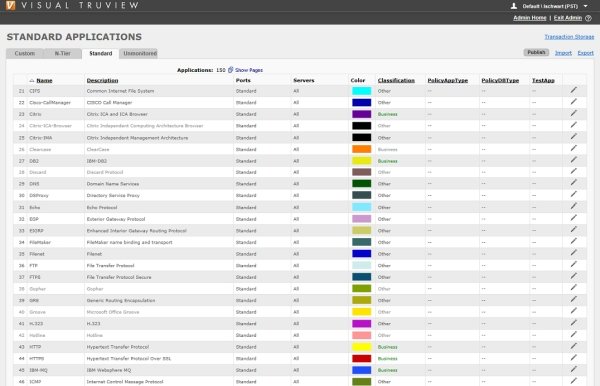Viewport: 600px width, 386px height.
Task: Click the Publish button
Action: click(x=536, y=52)
